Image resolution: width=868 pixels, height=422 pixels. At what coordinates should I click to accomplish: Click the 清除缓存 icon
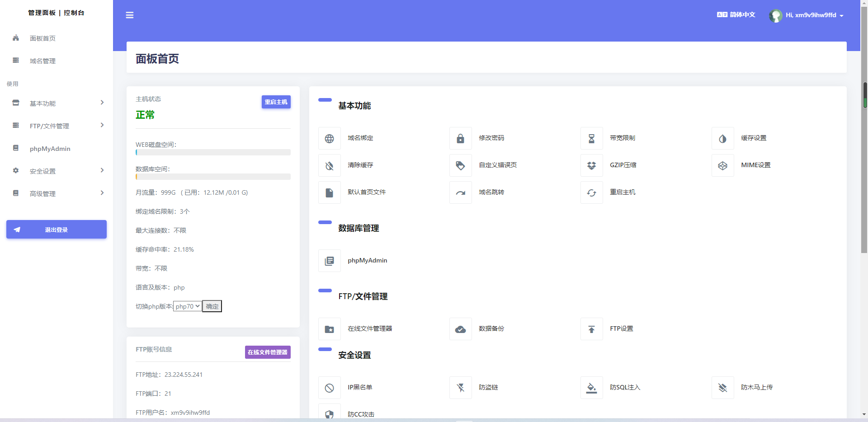(330, 166)
